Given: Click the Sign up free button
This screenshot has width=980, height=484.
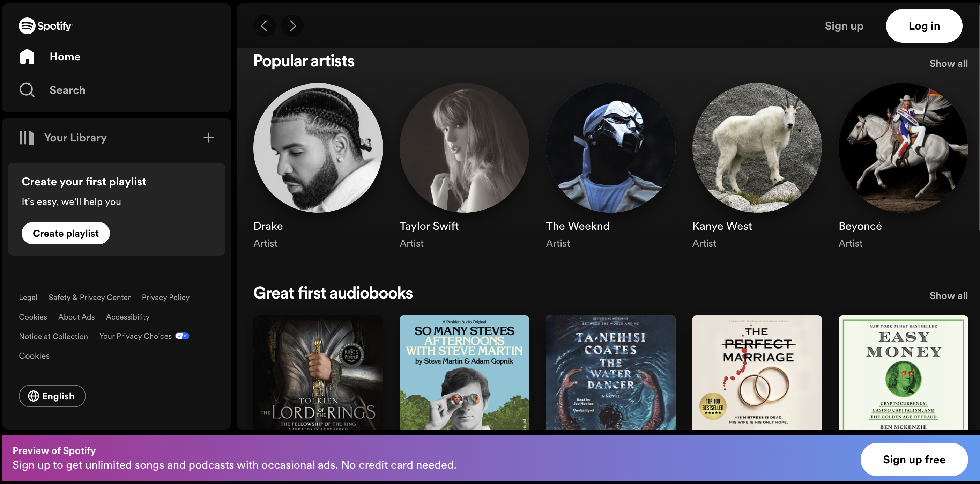Looking at the screenshot, I should pos(914,460).
